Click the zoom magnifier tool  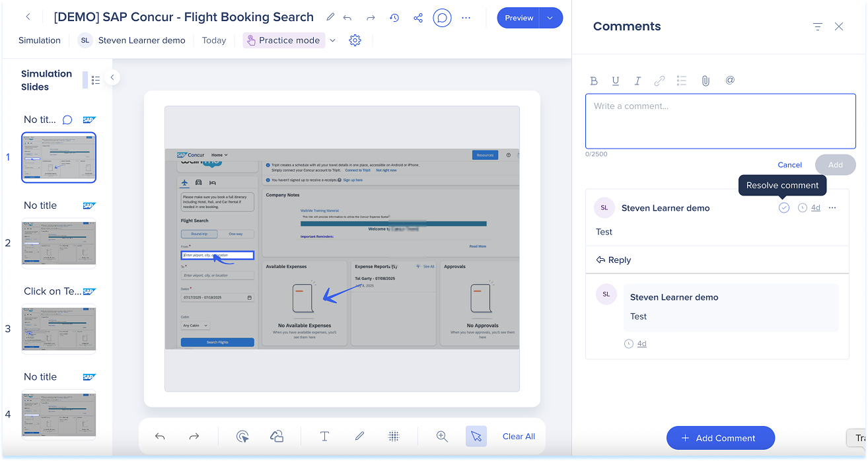coord(442,436)
